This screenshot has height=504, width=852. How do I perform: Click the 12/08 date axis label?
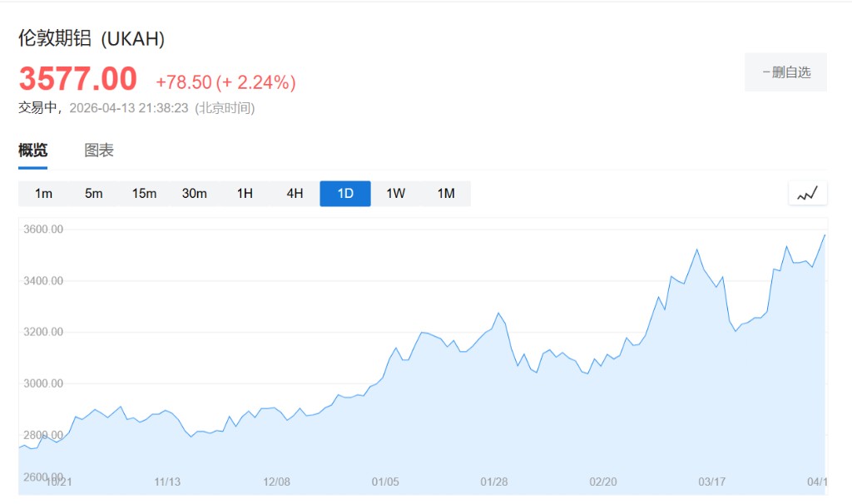coord(276,482)
